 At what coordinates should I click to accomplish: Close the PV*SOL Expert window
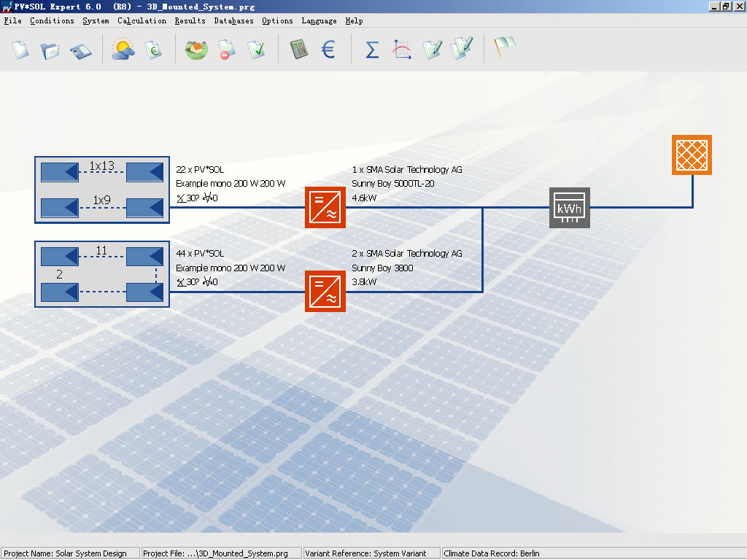pyautogui.click(x=739, y=6)
